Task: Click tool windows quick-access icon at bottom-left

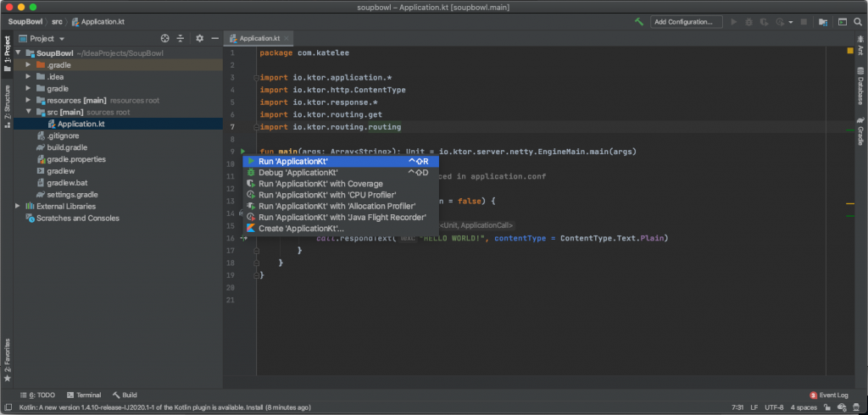Action: [8, 408]
